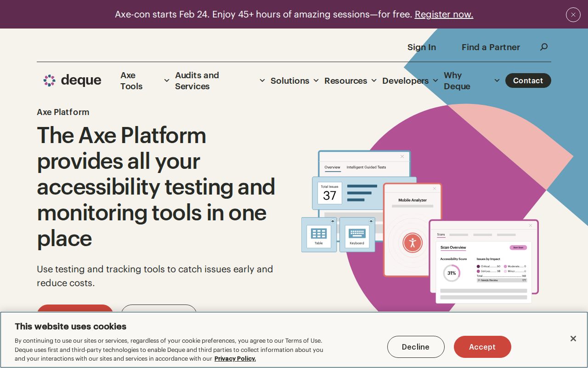The width and height of the screenshot is (588, 368).
Task: Close the Mobile Analyzer card via its X
Action: click(x=434, y=189)
